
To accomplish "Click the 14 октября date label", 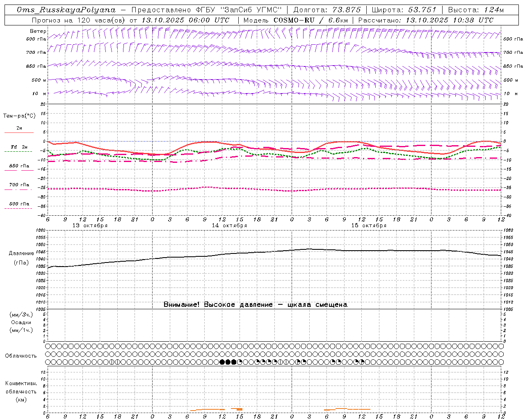I will [229, 226].
